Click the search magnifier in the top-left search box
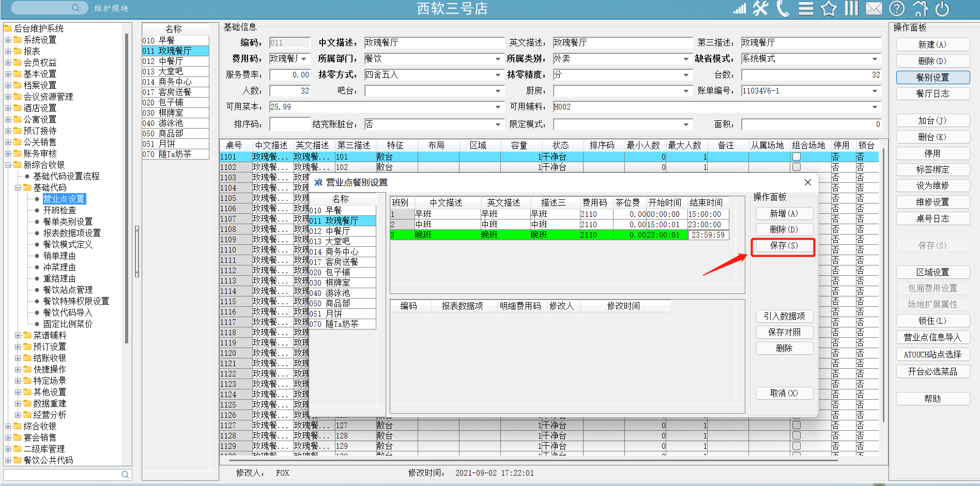980x486 pixels. tap(75, 8)
